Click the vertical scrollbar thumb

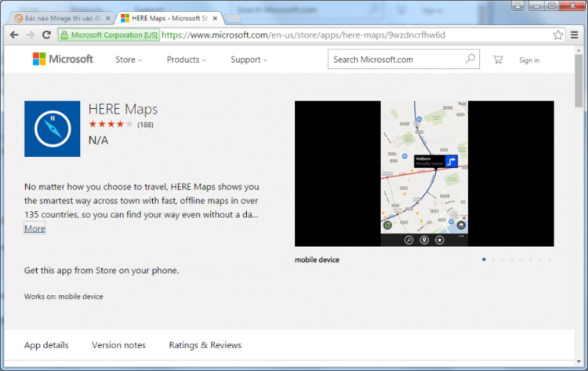point(579,80)
